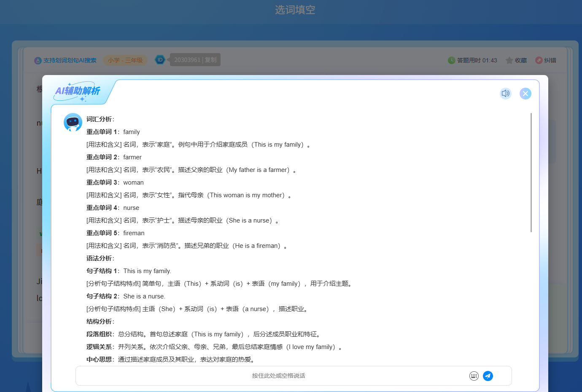Click the blue paper plane send icon
This screenshot has width=582, height=392.
[x=488, y=376]
